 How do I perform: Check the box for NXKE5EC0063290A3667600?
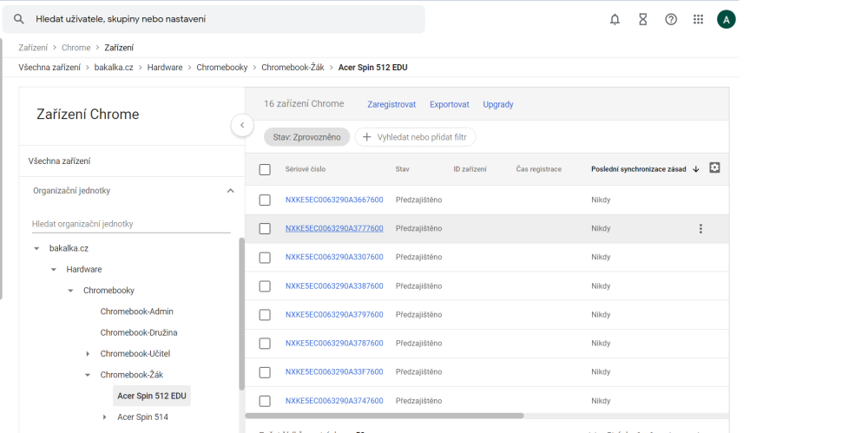(265, 200)
